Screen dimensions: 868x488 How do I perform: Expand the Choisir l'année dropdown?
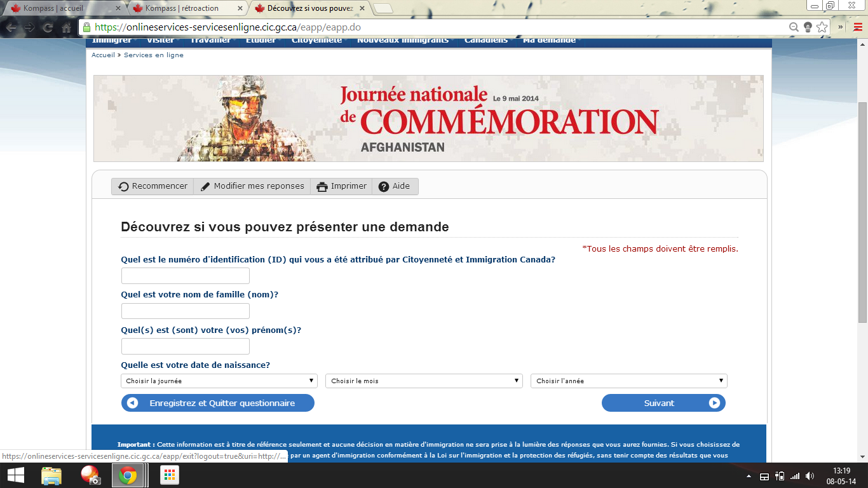pos(628,381)
